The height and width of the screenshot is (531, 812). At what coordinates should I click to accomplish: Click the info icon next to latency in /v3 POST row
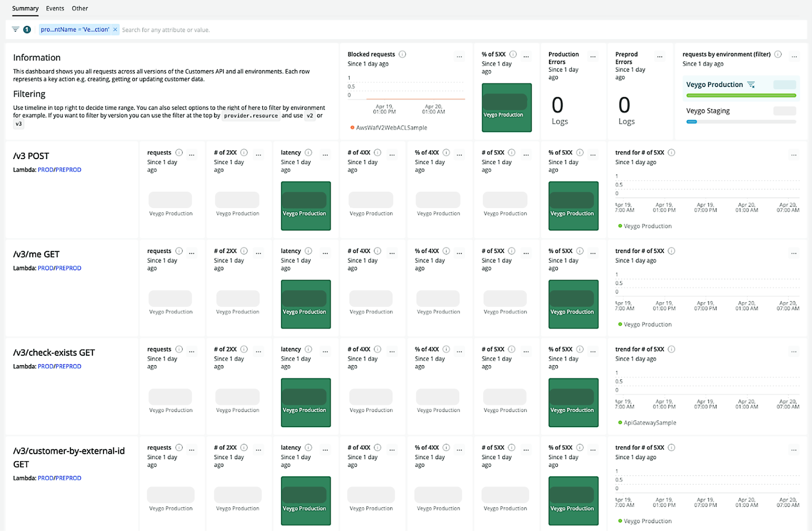point(308,152)
